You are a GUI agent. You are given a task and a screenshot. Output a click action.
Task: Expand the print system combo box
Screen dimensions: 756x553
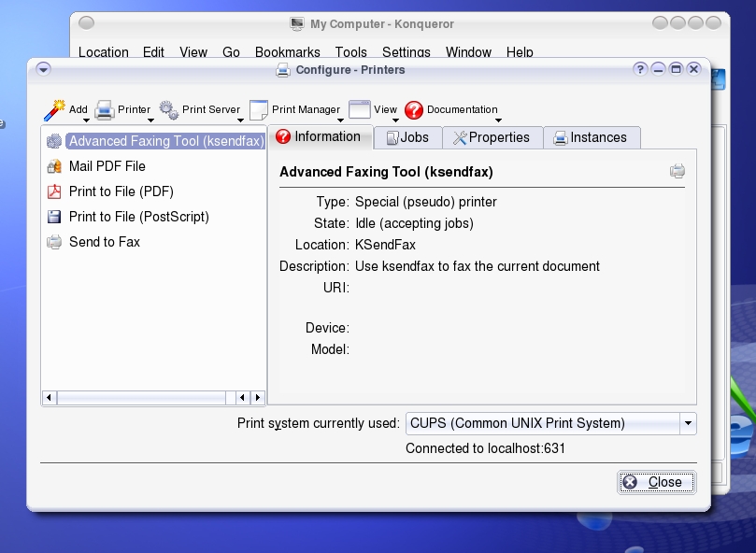[688, 423]
